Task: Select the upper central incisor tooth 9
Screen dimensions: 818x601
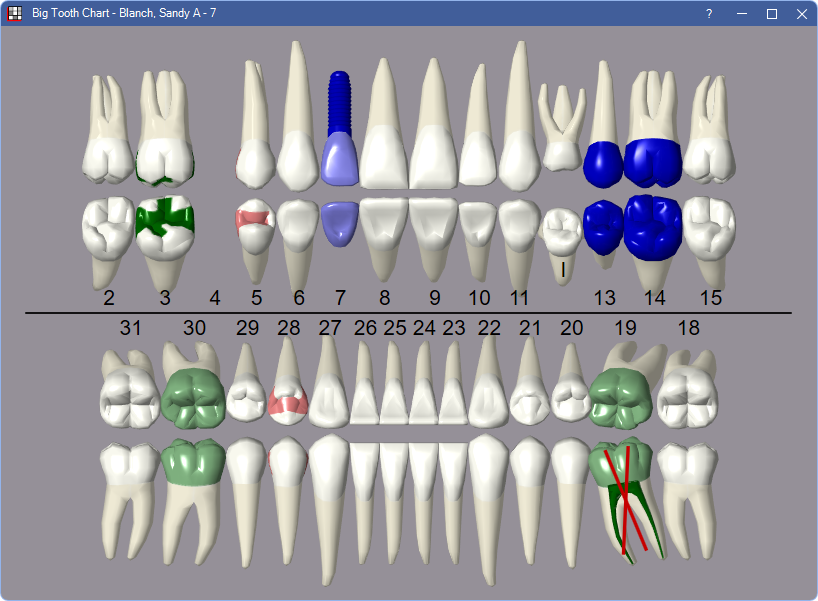Action: click(433, 140)
